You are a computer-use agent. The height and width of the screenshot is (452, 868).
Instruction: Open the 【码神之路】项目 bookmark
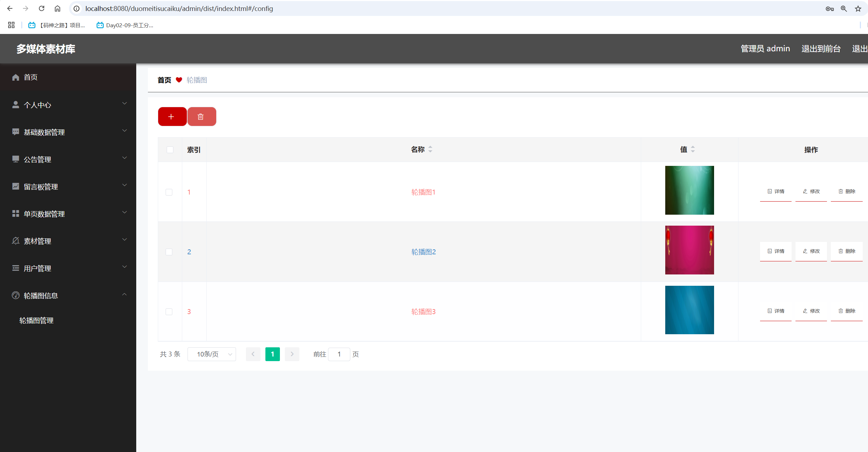click(x=57, y=25)
